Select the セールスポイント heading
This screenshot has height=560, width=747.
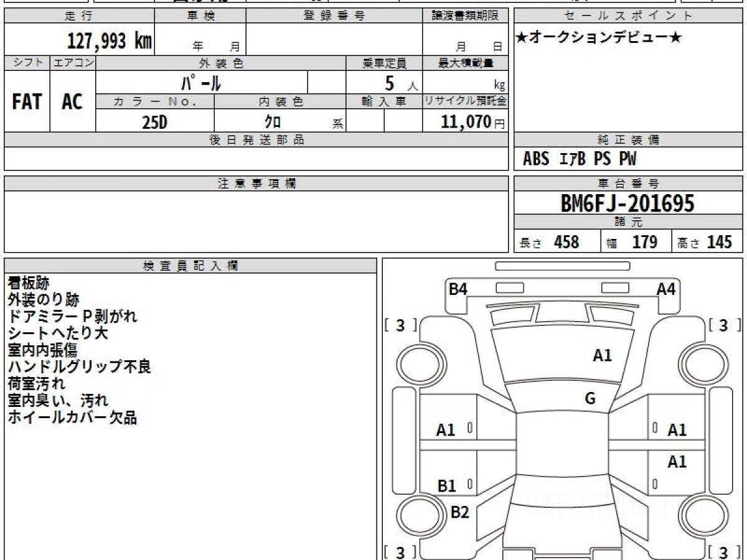tap(629, 16)
